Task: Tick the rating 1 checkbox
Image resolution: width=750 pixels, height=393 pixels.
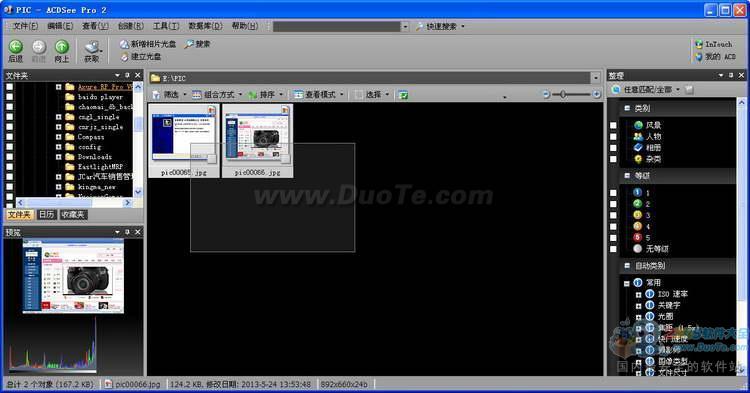Action: click(613, 193)
